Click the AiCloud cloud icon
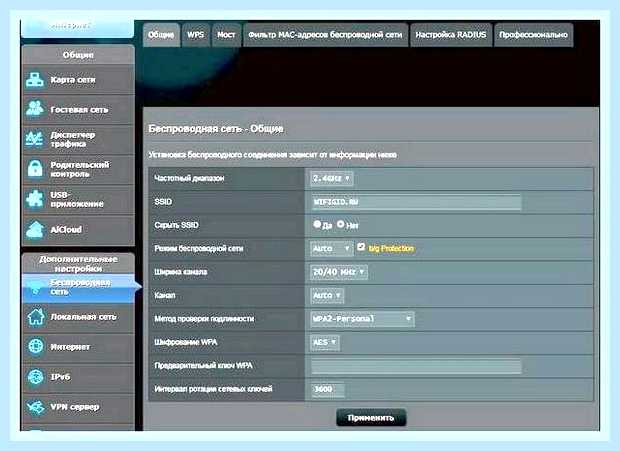 pyautogui.click(x=35, y=230)
